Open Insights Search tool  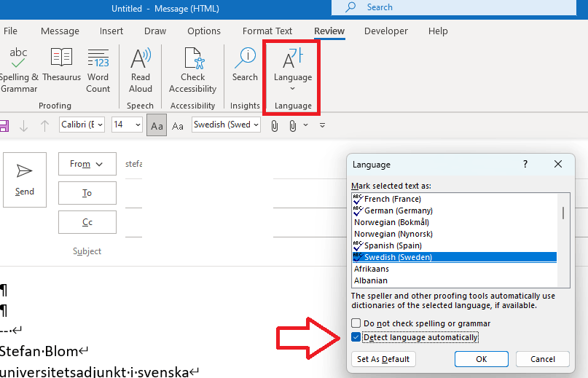(x=245, y=65)
